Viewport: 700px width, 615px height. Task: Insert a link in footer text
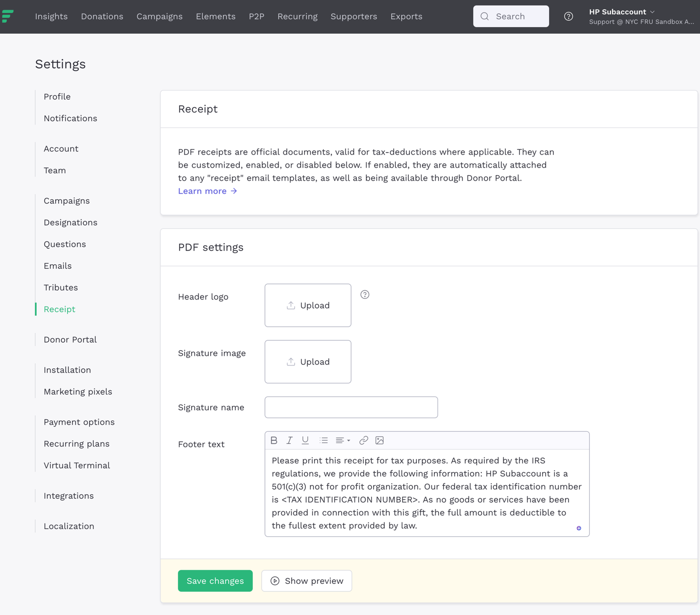[364, 440]
